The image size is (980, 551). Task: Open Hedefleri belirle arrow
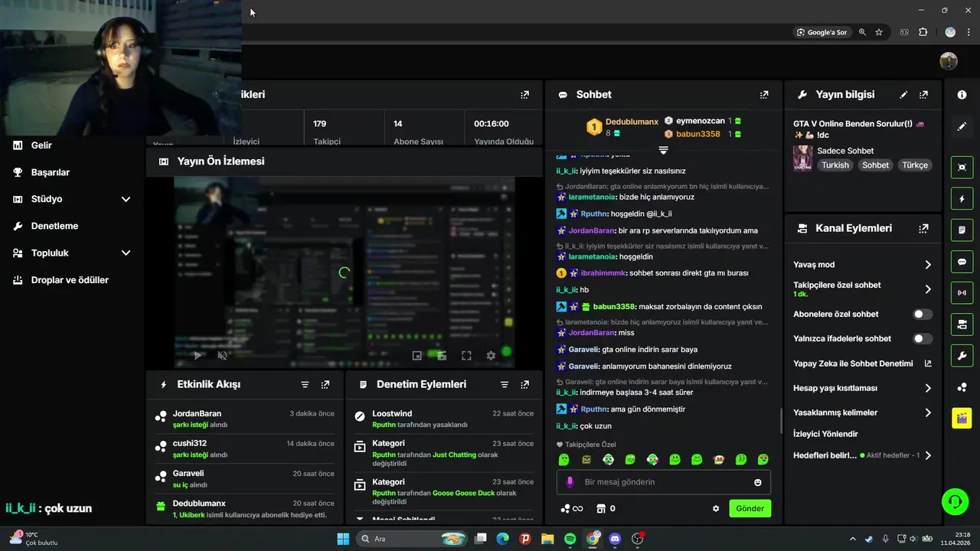click(x=927, y=455)
